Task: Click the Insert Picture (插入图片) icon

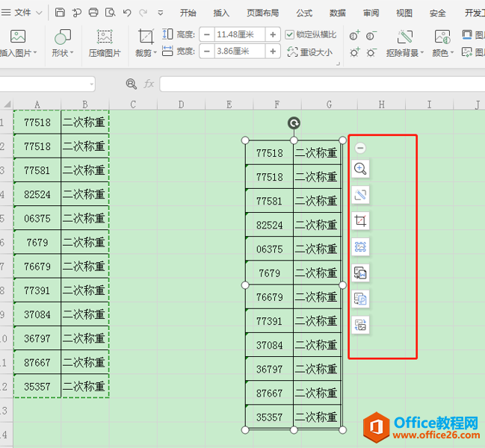Action: [x=18, y=37]
